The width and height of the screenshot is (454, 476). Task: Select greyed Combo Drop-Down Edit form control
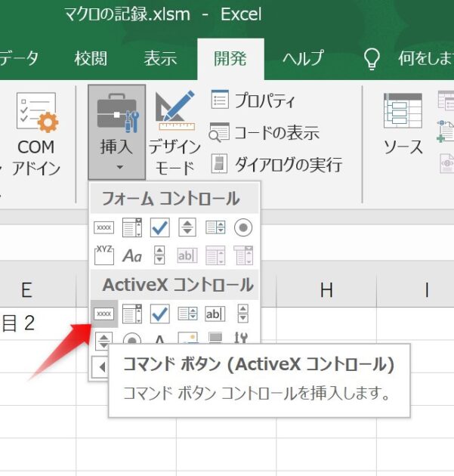[243, 255]
